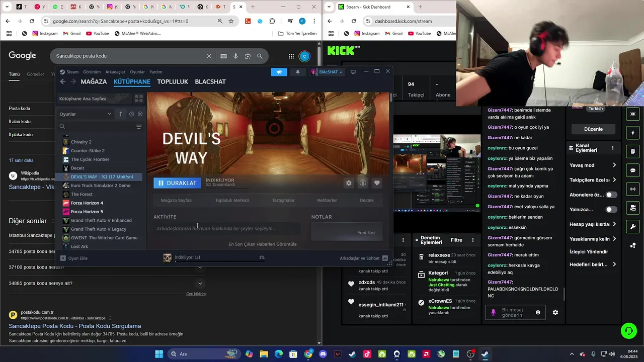This screenshot has width=644, height=362.
Task: Open the Görünüm menu in Steam
Action: [92, 72]
